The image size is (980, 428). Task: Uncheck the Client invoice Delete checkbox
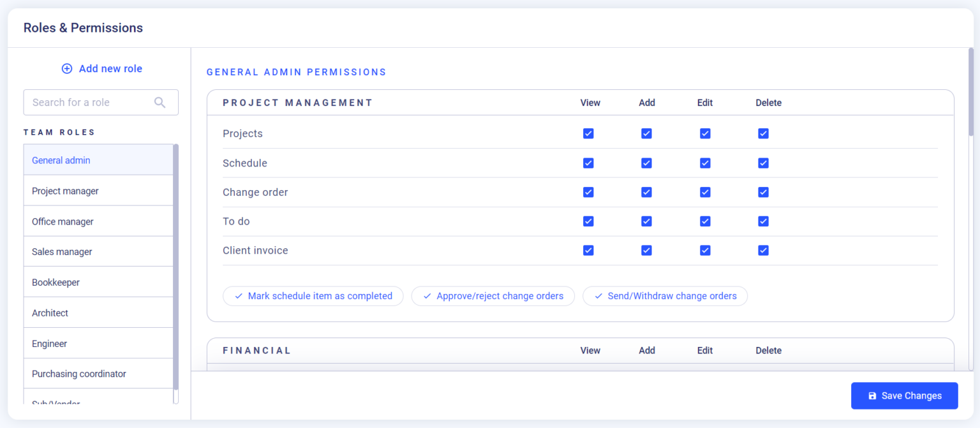[763, 251]
